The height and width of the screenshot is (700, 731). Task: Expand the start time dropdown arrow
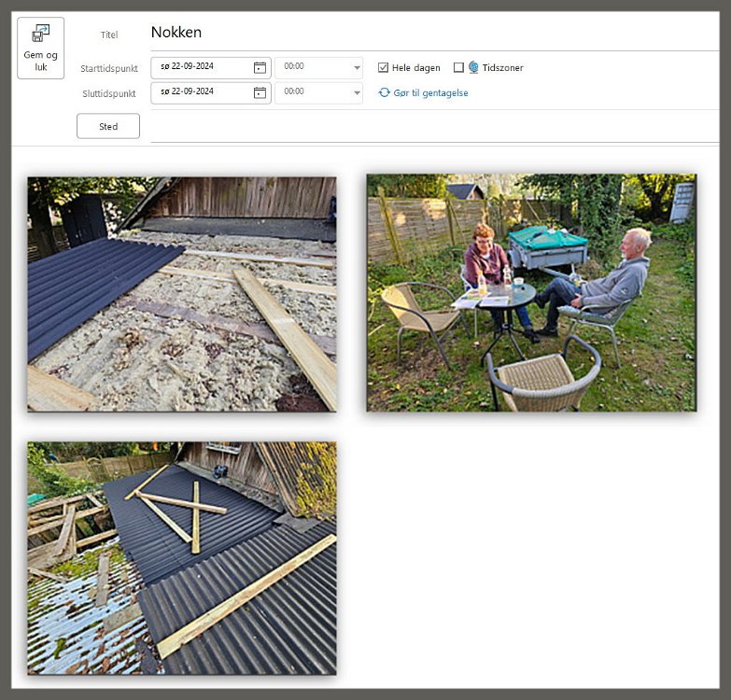click(x=357, y=68)
